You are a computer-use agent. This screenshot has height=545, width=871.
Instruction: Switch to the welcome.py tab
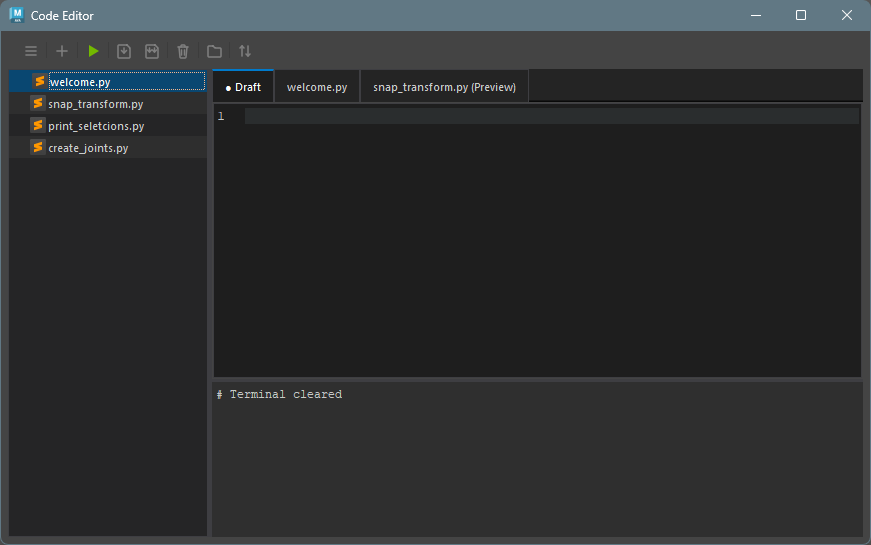pyautogui.click(x=317, y=87)
